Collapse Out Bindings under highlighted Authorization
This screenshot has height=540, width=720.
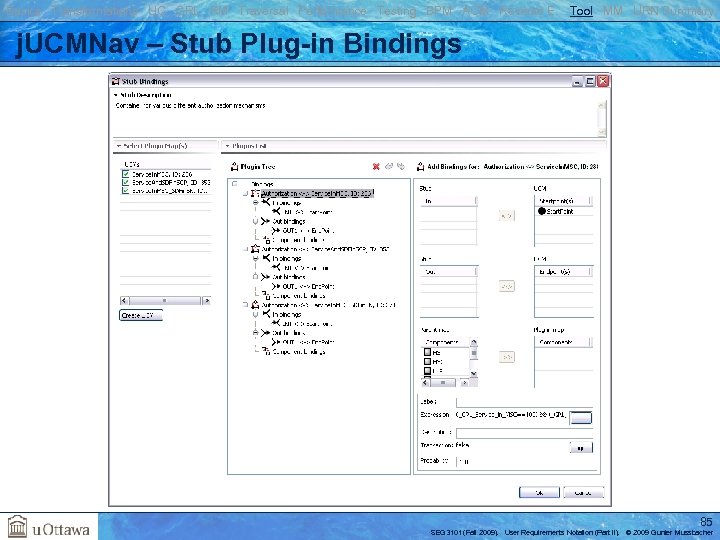[x=255, y=221]
